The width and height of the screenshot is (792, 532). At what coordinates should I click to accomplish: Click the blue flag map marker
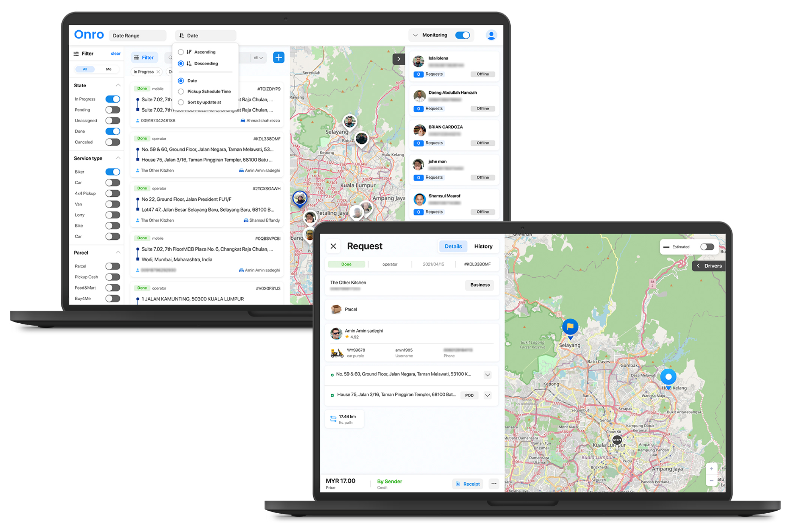(x=570, y=327)
